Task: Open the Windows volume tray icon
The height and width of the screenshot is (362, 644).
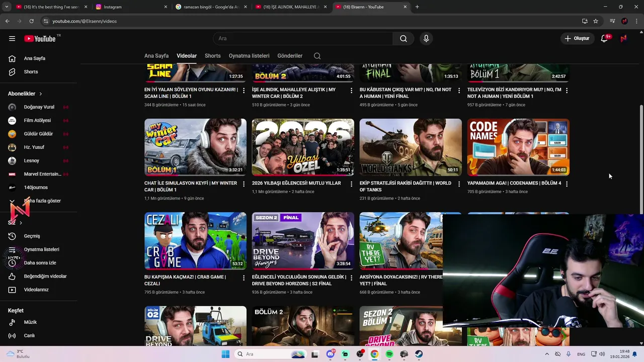Action: pyautogui.click(x=602, y=354)
